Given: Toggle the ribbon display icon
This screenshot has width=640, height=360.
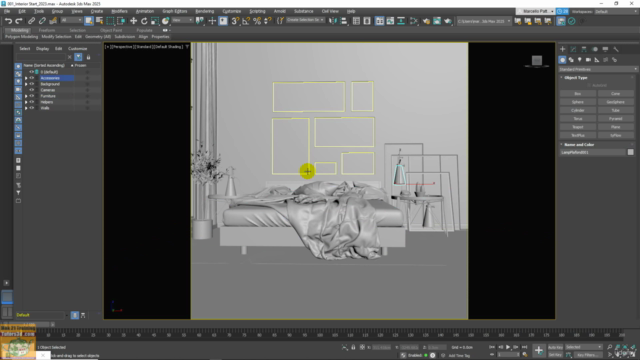Looking at the screenshot, I should (380, 21).
